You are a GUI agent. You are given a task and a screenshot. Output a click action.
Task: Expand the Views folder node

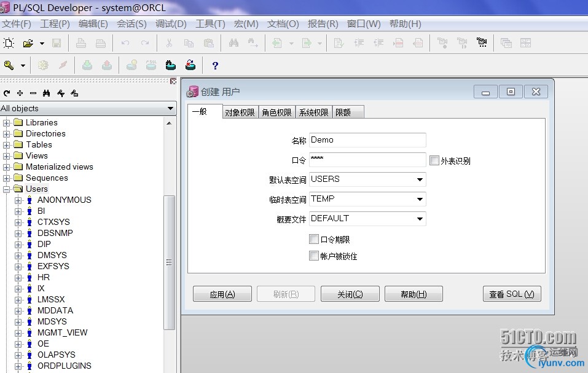(6, 156)
